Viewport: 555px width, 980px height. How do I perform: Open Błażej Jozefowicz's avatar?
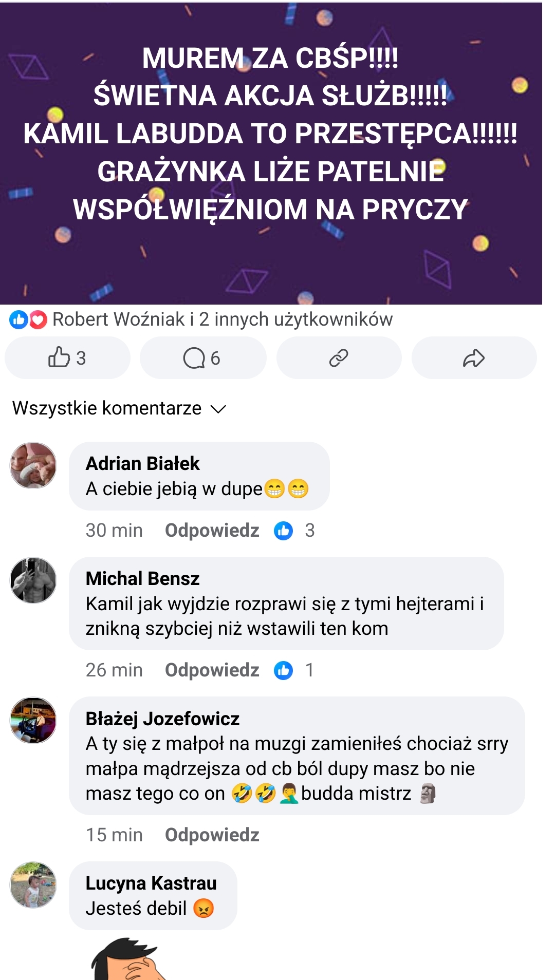pyautogui.click(x=33, y=720)
